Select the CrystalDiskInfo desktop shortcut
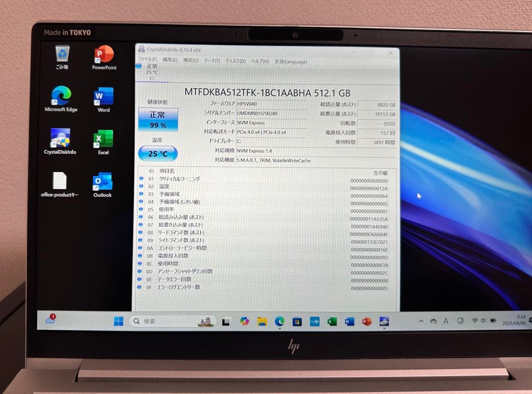The width and height of the screenshot is (532, 394). pos(60,141)
